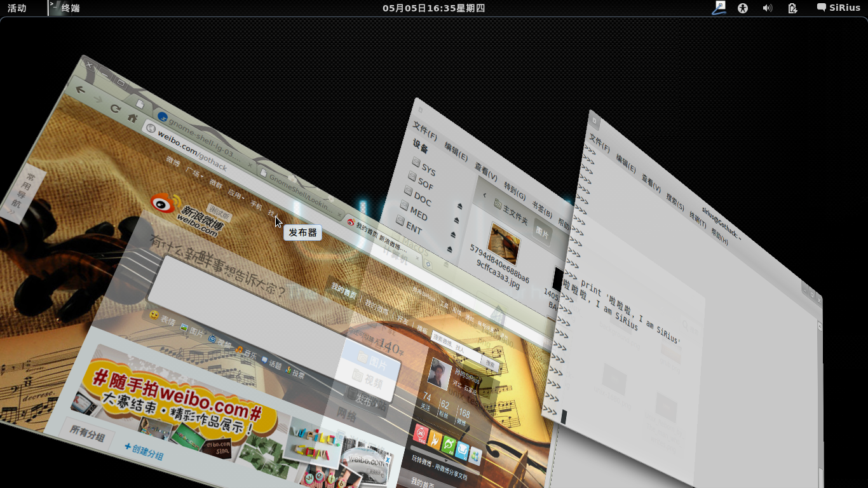The height and width of the screenshot is (488, 868).
Task: Open the 168 微博 posts count
Action: click(x=463, y=417)
